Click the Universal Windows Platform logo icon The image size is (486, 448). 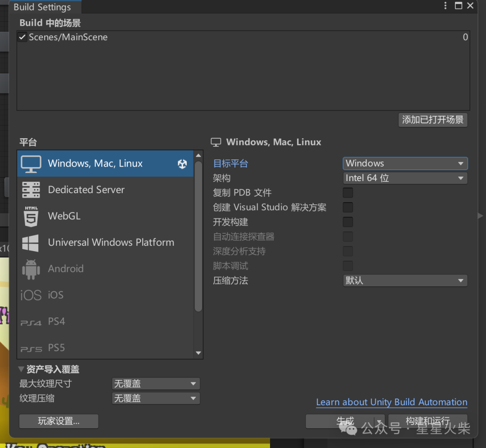coord(31,243)
